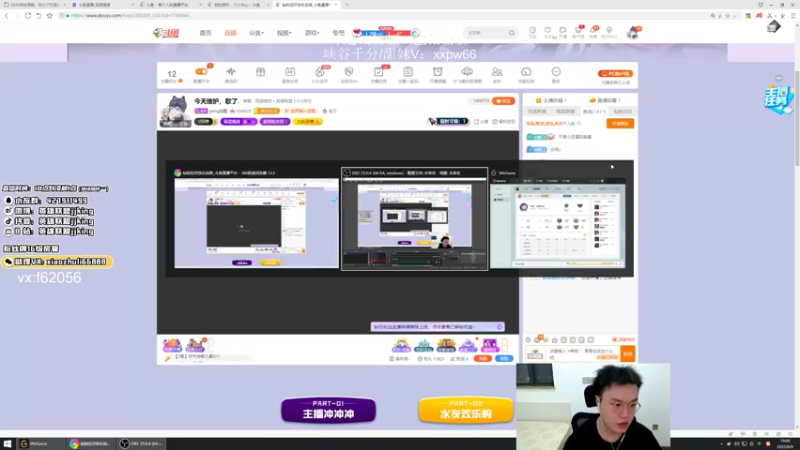Click the orange 关注 follow button

coord(503,101)
